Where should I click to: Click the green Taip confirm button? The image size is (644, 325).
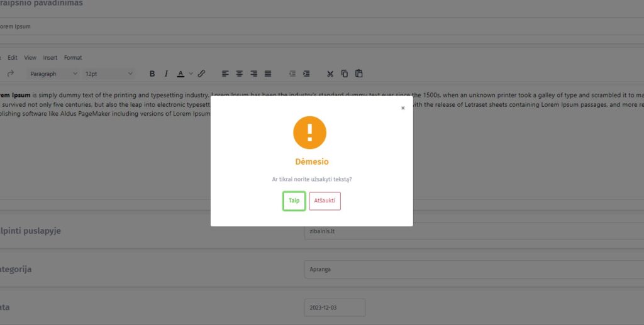click(294, 201)
